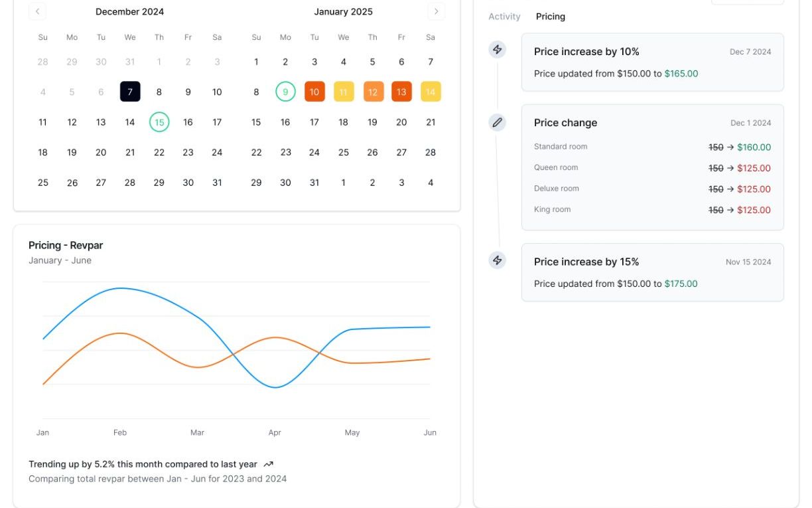Click the pencil icon beside Price change
Image resolution: width=812 pixels, height=508 pixels.
[x=498, y=122]
